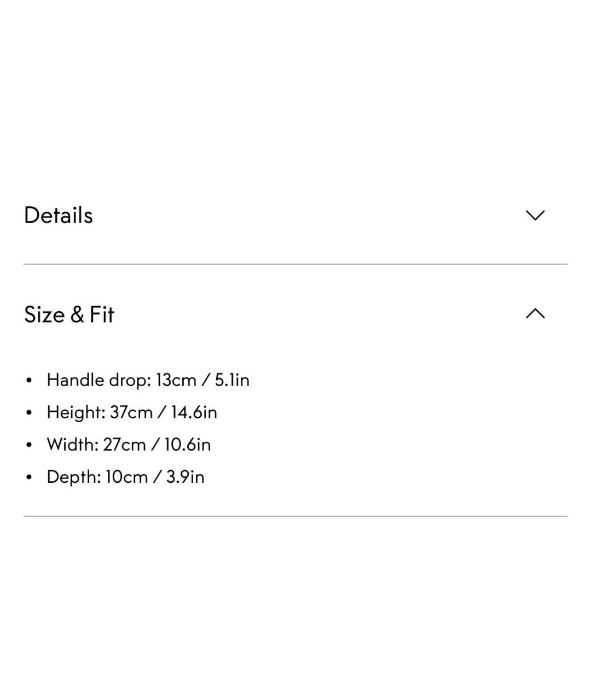Select the Height measurement line
591x700 pixels.
tap(131, 412)
